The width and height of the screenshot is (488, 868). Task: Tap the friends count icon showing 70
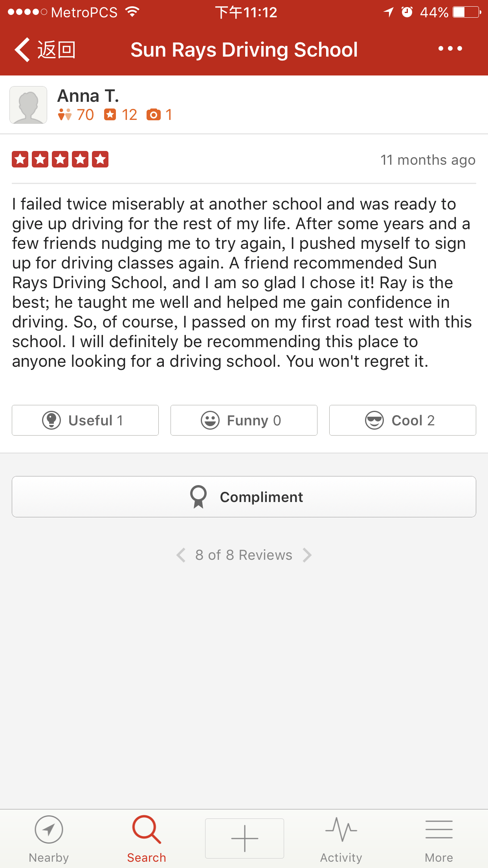pos(65,115)
